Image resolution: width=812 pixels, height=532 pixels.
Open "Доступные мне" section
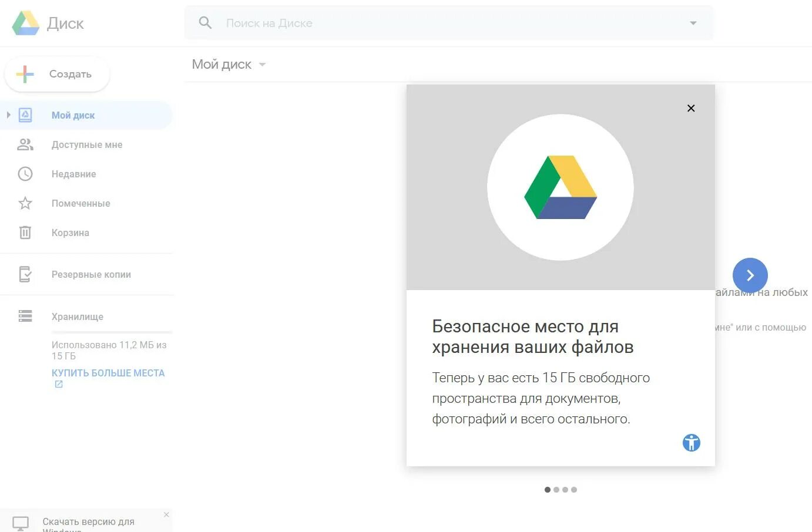click(x=86, y=144)
